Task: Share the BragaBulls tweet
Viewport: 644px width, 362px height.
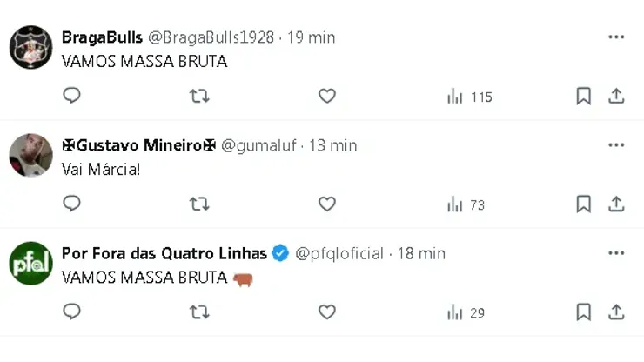Action: (x=616, y=96)
